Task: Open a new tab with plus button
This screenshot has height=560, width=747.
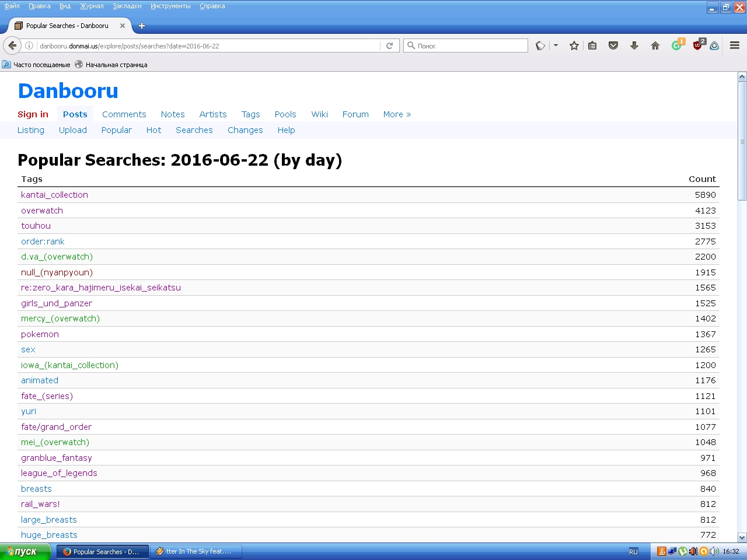Action: tap(142, 26)
